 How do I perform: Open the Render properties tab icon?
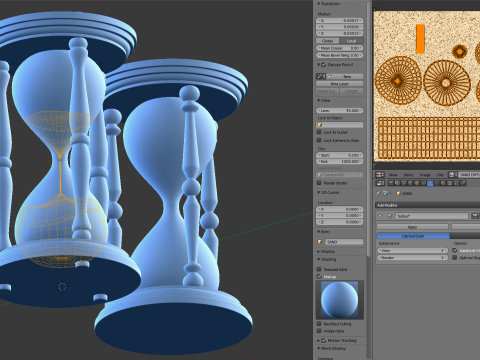click(x=391, y=183)
